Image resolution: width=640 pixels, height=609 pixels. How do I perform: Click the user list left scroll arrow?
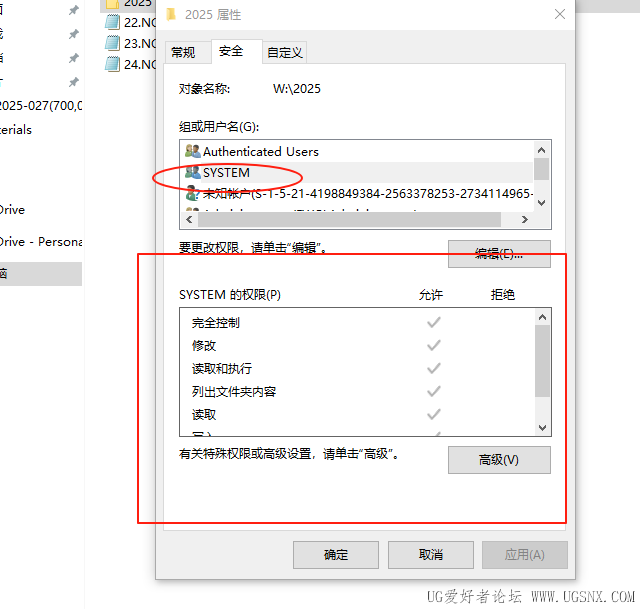pos(189,220)
